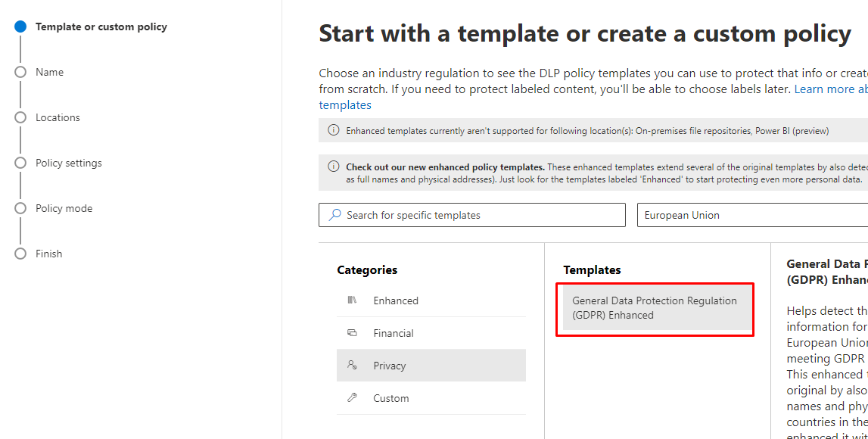Select the Policy settings step circle

click(20, 163)
